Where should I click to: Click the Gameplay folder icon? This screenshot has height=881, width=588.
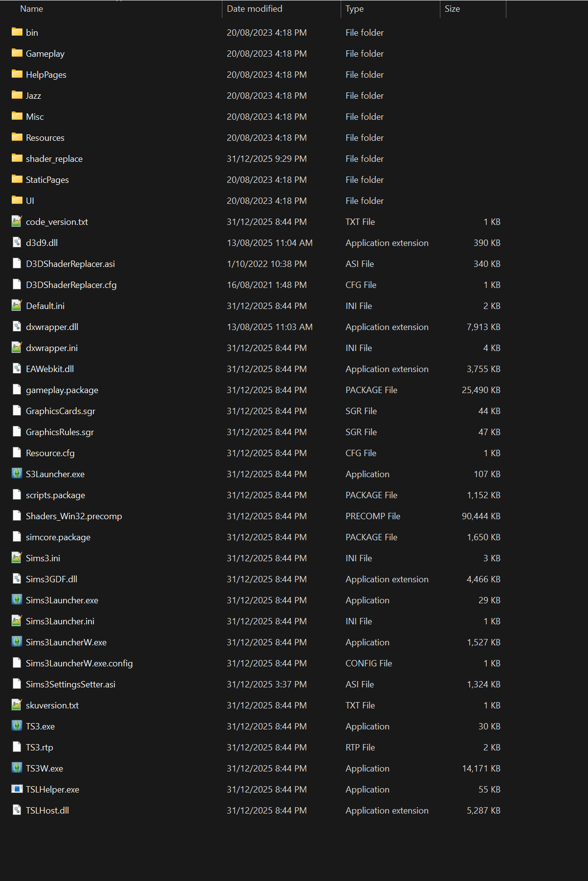[17, 53]
